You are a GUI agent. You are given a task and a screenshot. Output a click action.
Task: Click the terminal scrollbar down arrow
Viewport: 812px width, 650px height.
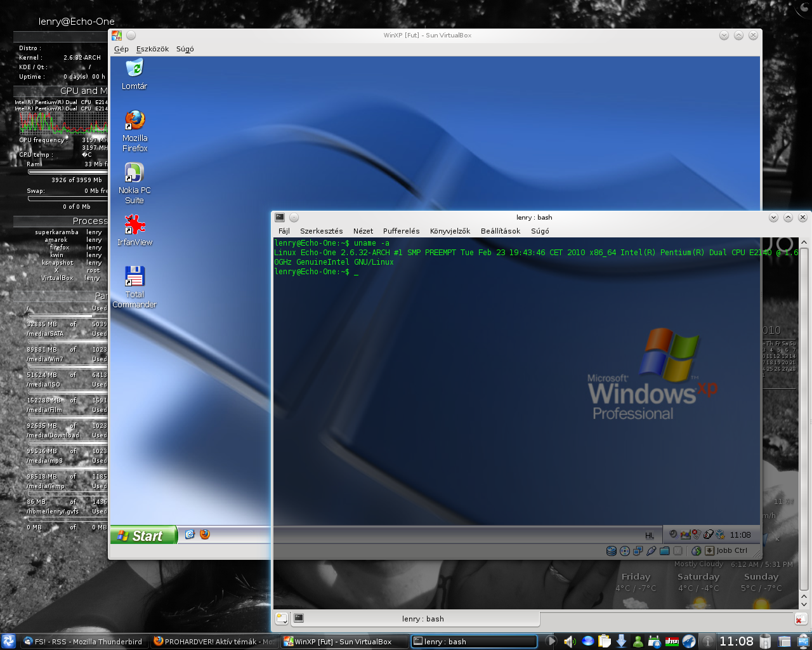[x=804, y=604]
